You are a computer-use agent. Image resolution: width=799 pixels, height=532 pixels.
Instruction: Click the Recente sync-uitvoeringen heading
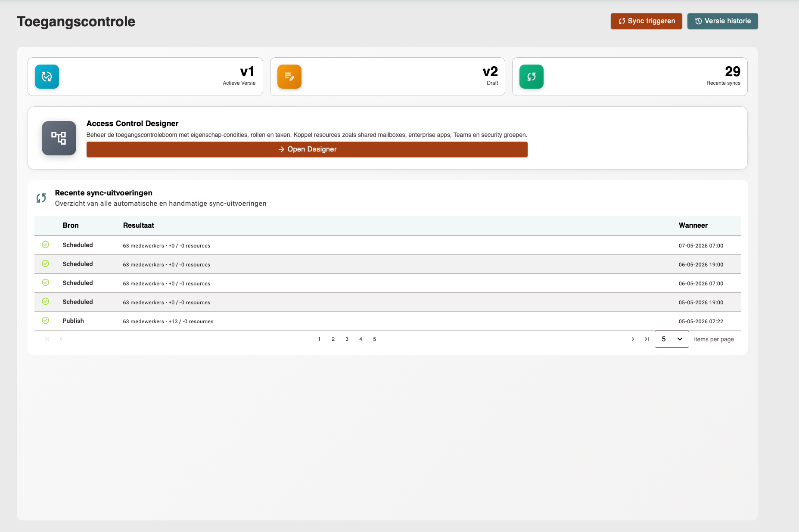pos(104,193)
